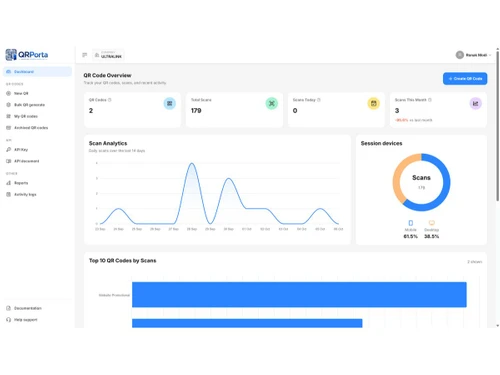Click the Dashboard icon in sidebar
Image resolution: width=500 pixels, height=375 pixels.
(x=9, y=72)
